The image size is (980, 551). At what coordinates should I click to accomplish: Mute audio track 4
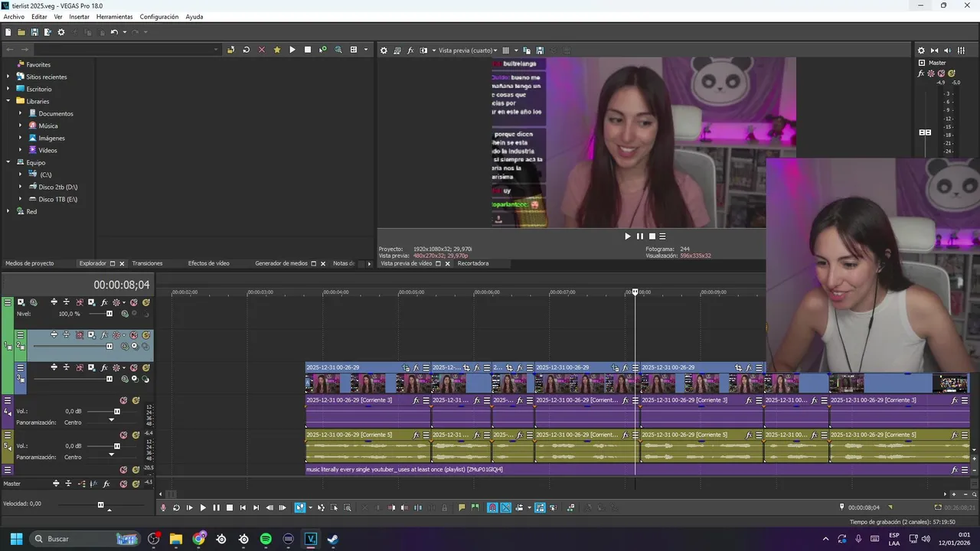(x=123, y=400)
